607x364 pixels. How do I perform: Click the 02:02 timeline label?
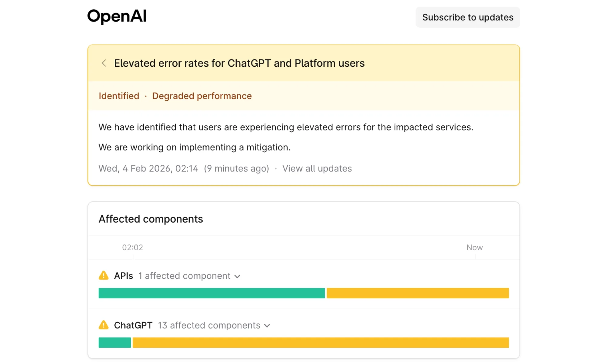(x=132, y=248)
